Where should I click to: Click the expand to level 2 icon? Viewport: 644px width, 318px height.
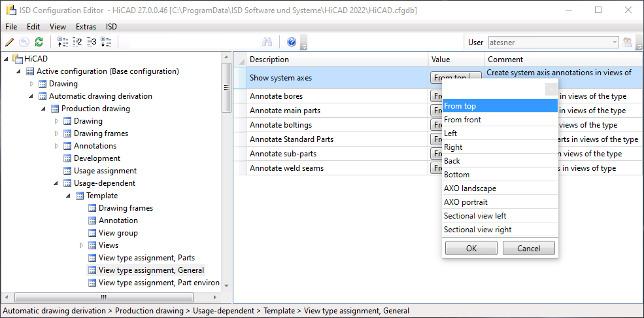coord(77,42)
